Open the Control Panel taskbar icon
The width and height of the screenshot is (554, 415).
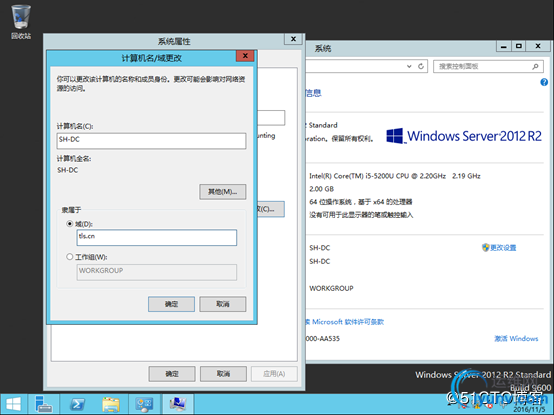[145, 404]
